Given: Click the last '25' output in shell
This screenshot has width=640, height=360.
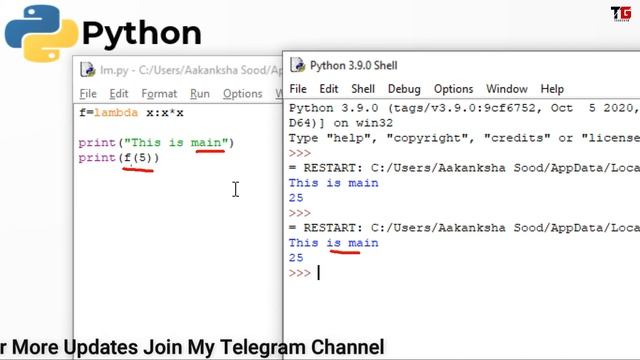Looking at the screenshot, I should [296, 258].
